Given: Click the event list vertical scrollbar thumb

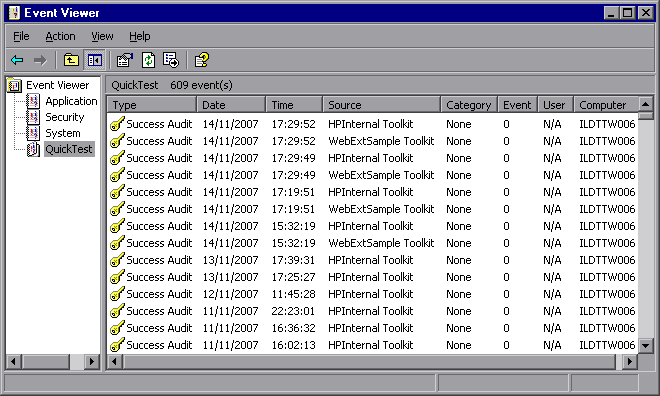Looking at the screenshot, I should [645, 116].
